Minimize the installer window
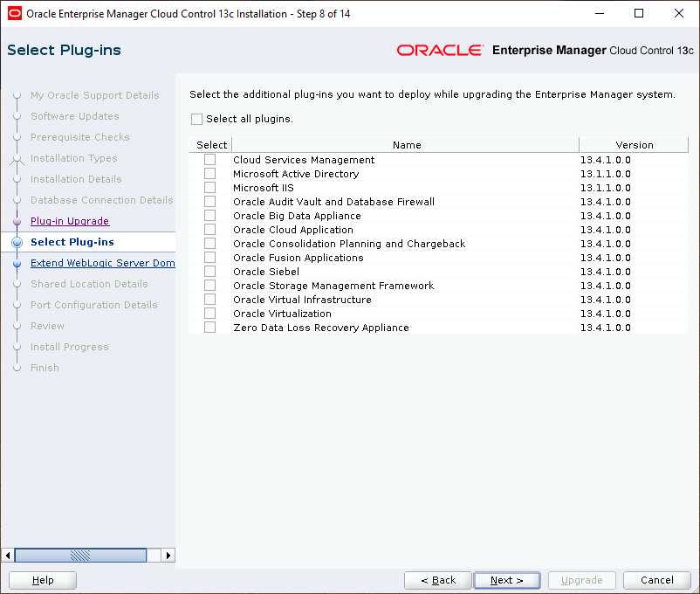Viewport: 700px width, 594px height. 600,13
